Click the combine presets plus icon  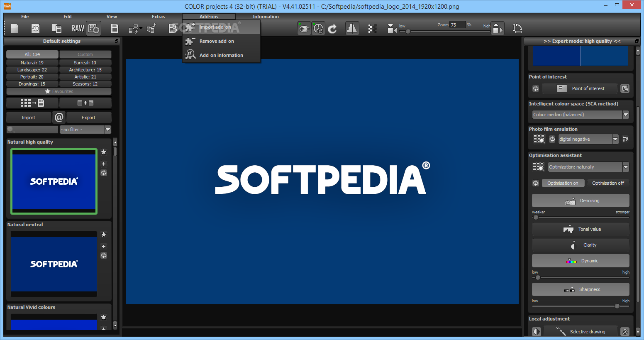85,103
